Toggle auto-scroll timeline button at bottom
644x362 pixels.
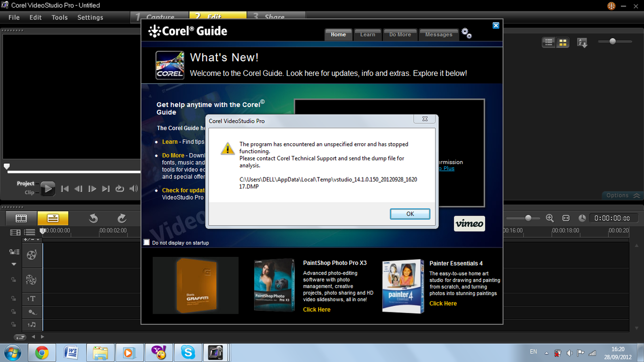[20, 337]
